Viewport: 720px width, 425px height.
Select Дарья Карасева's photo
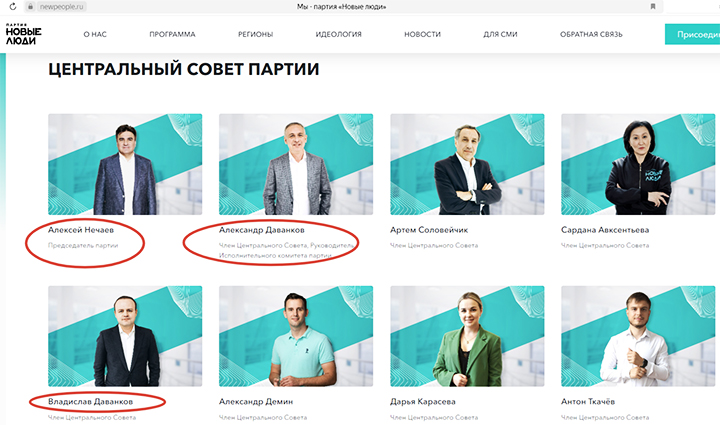(x=467, y=336)
